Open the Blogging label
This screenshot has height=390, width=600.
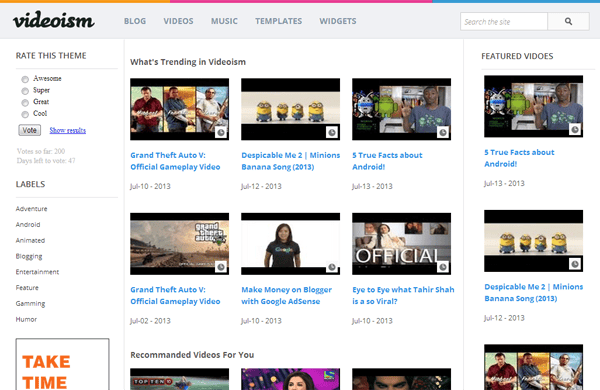(x=29, y=256)
